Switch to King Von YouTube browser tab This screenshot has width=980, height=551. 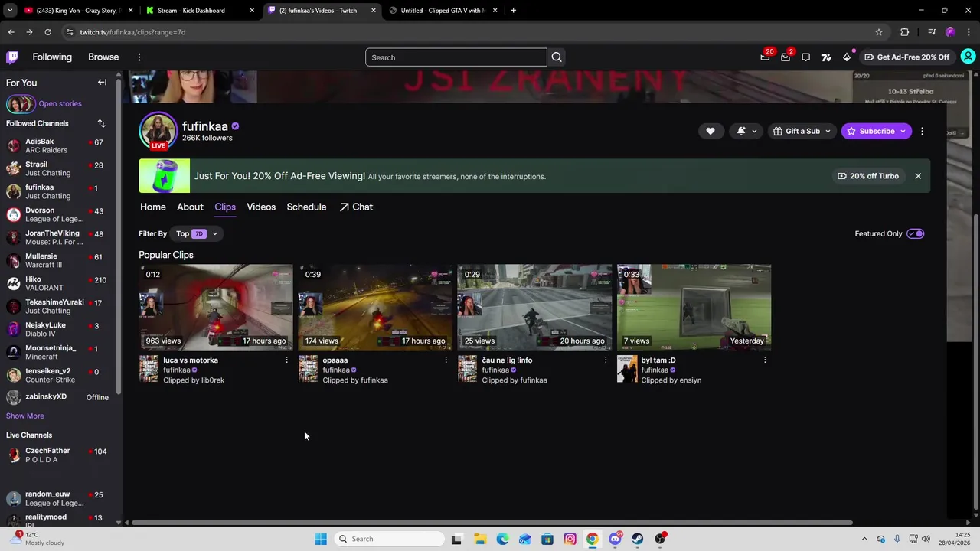tap(77, 11)
